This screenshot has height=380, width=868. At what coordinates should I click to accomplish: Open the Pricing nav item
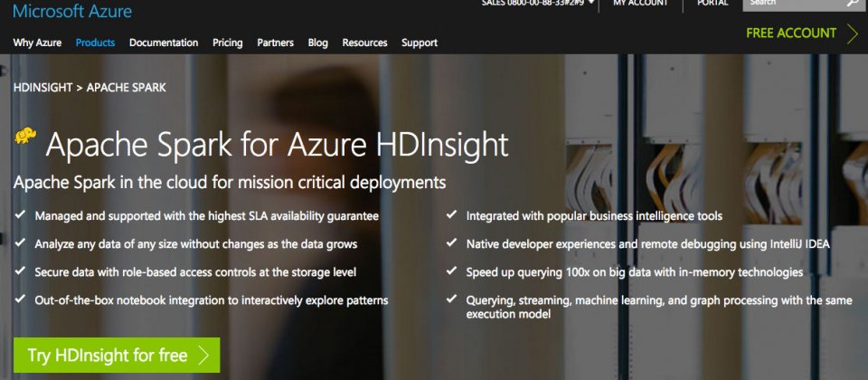tap(228, 43)
